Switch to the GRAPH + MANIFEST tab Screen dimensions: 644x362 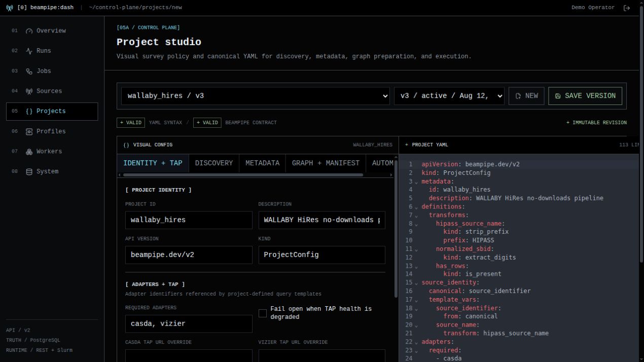click(326, 163)
